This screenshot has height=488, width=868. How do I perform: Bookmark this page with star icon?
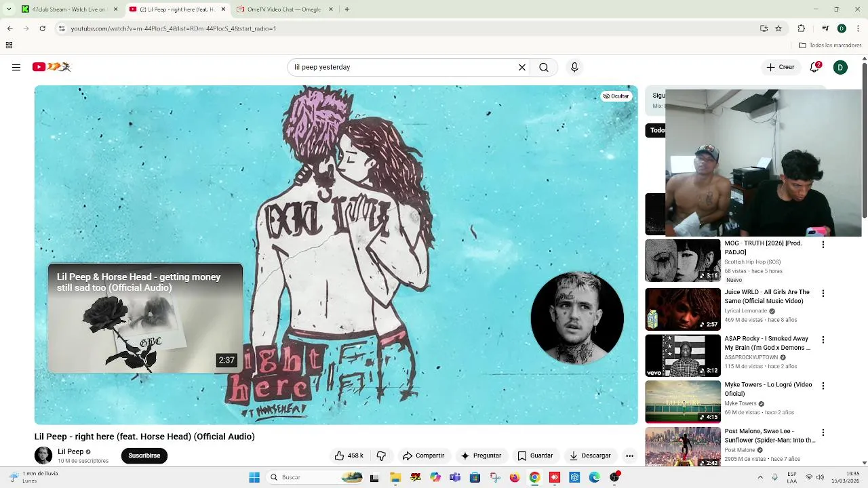point(778,28)
